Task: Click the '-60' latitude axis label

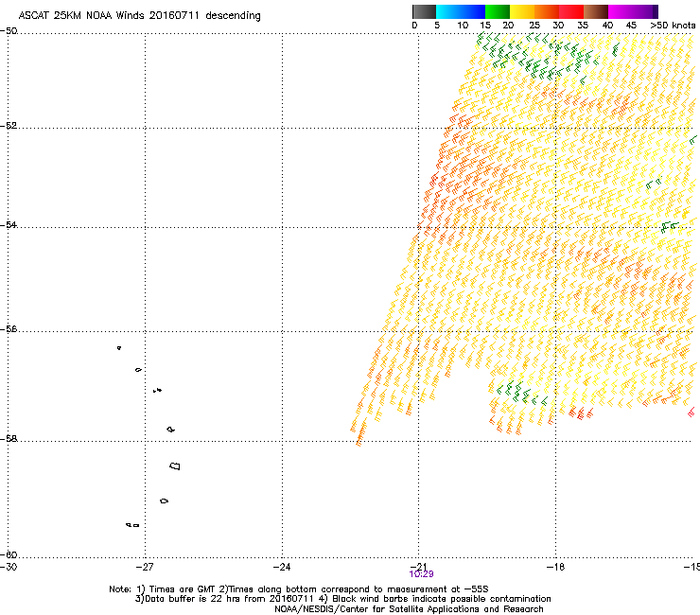Action: [9, 554]
